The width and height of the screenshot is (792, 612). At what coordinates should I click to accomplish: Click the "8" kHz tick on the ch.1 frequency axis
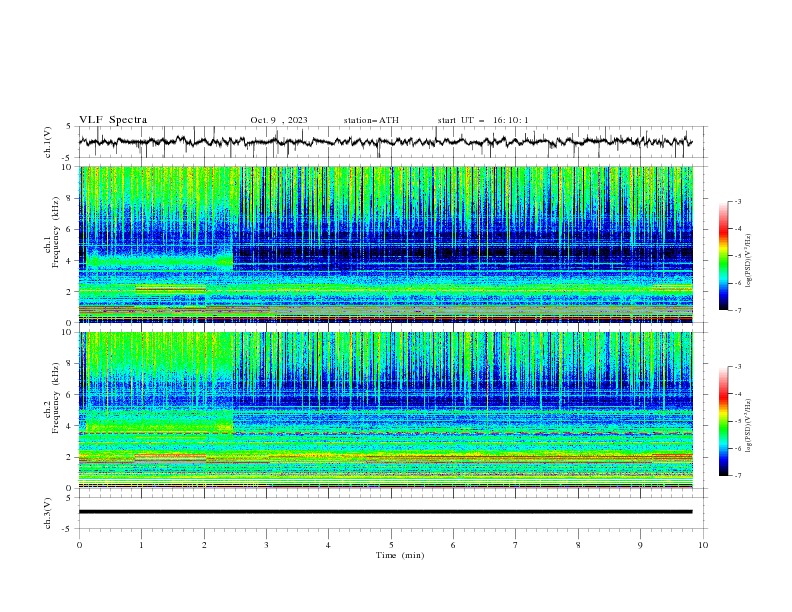pos(70,198)
